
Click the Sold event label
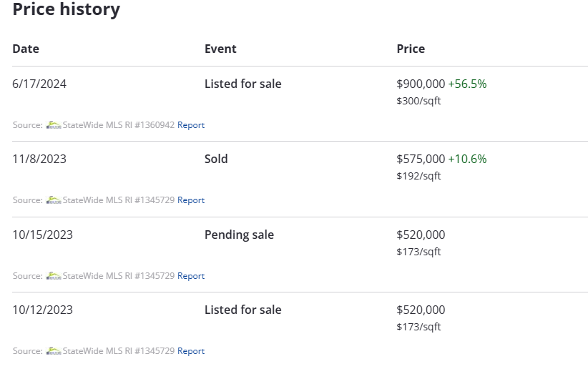tap(216, 159)
